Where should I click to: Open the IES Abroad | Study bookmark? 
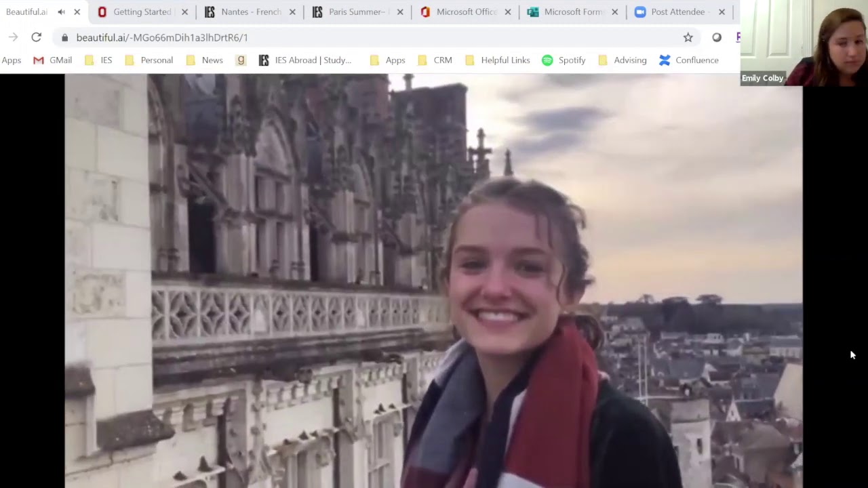(x=305, y=60)
